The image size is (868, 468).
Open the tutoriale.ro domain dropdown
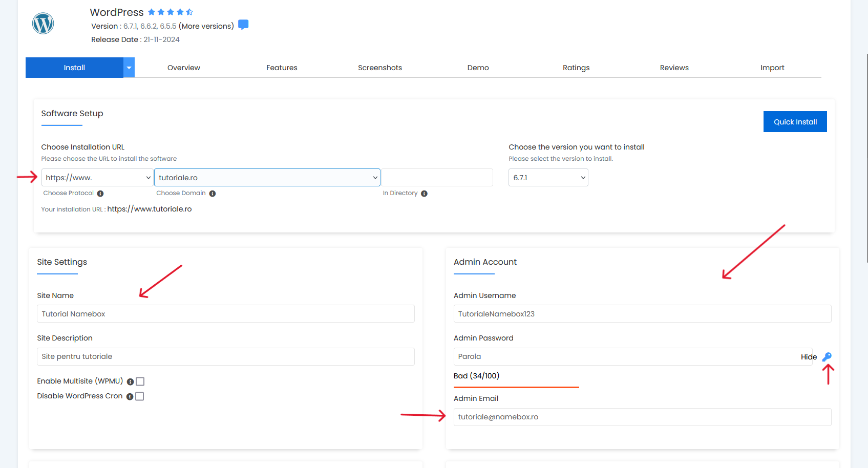[x=267, y=178]
